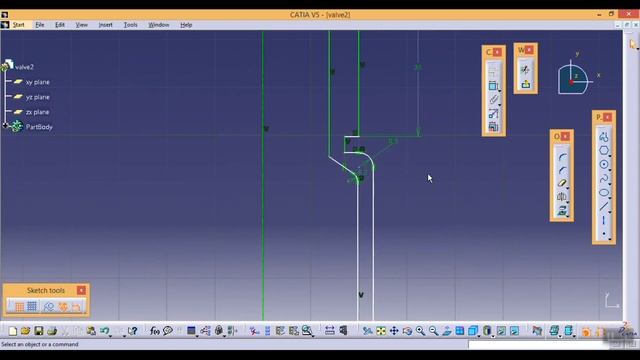Click the Chamfer tool icon
This screenshot has width=640, height=360.
562,170
